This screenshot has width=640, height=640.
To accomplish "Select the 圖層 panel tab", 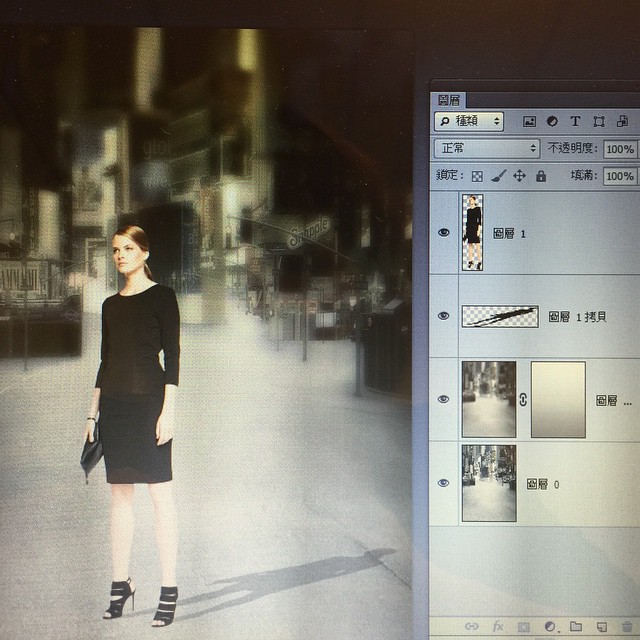I will coord(446,100).
